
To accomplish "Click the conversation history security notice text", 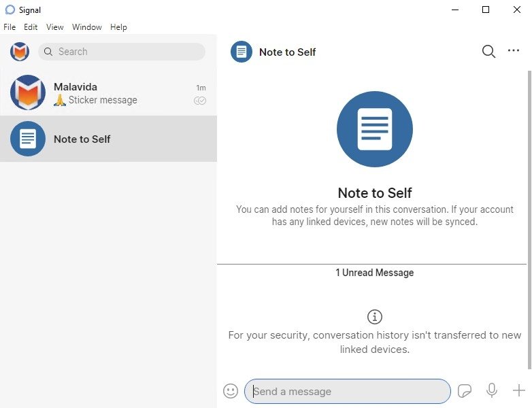I will (375, 342).
